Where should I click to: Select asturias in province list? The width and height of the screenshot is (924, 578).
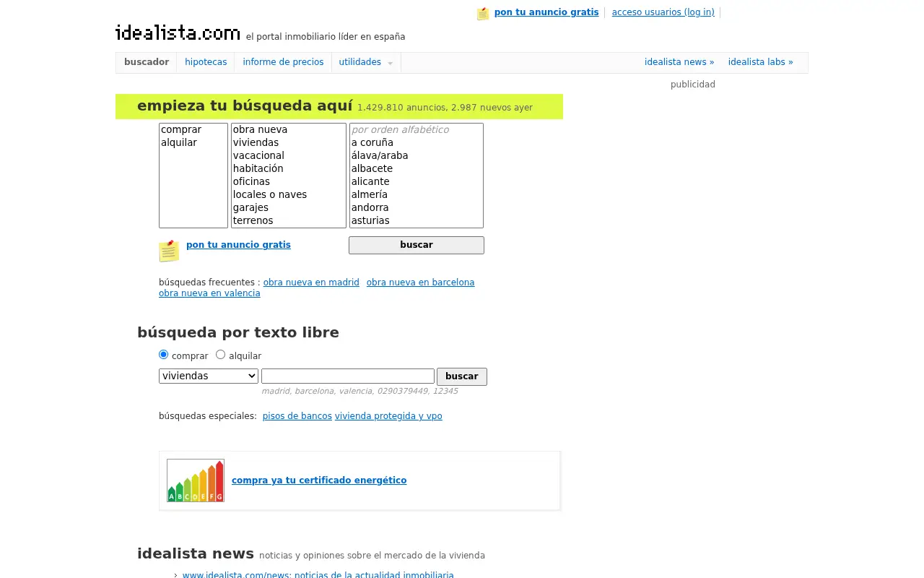coord(417,221)
